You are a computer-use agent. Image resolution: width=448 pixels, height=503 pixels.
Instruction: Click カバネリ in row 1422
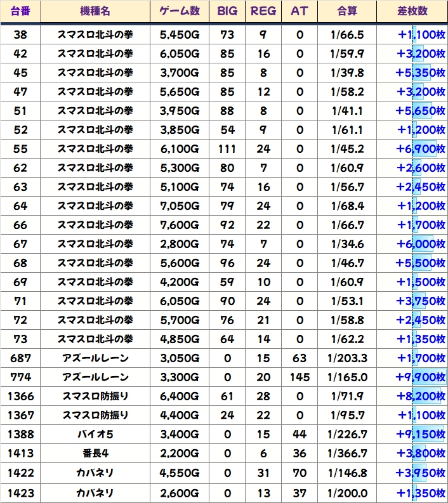click(x=95, y=473)
